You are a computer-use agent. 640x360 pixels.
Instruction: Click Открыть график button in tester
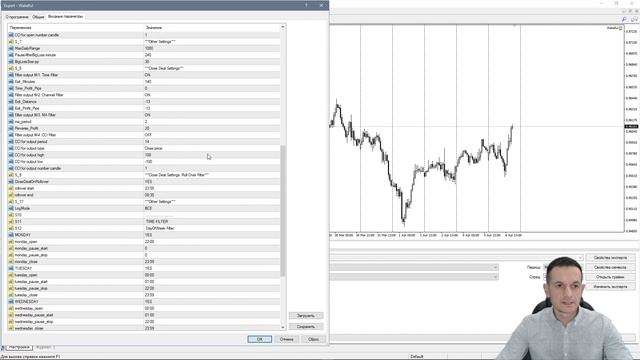tap(610, 277)
